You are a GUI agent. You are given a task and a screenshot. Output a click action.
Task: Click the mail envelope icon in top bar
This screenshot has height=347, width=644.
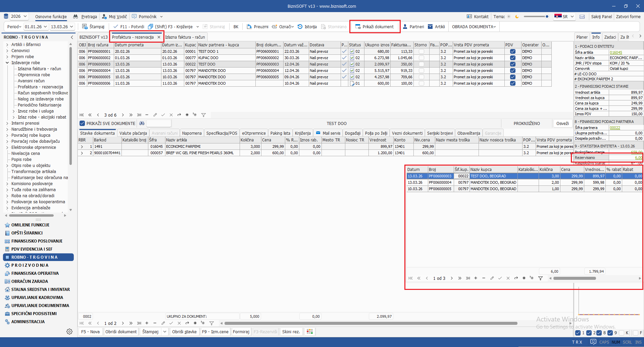(582, 16)
